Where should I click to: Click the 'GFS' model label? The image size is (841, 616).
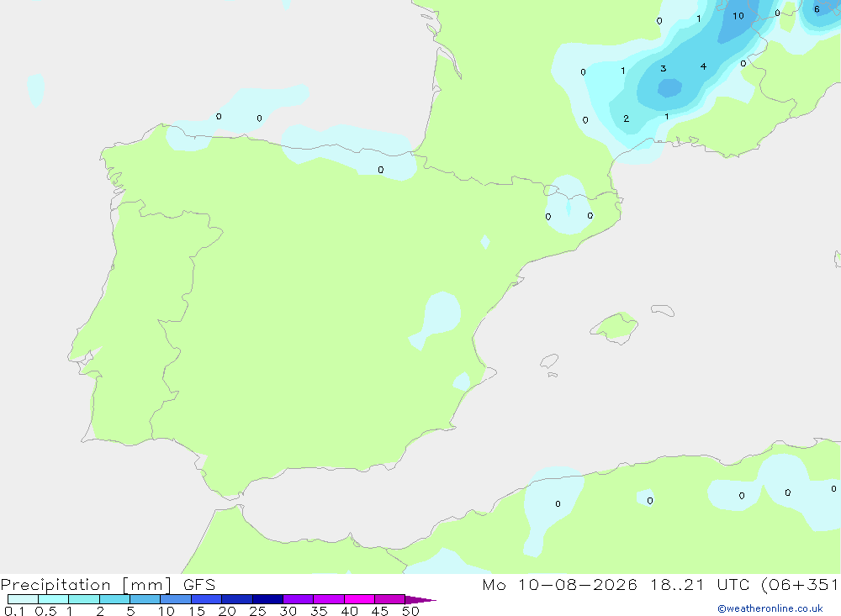point(199,585)
